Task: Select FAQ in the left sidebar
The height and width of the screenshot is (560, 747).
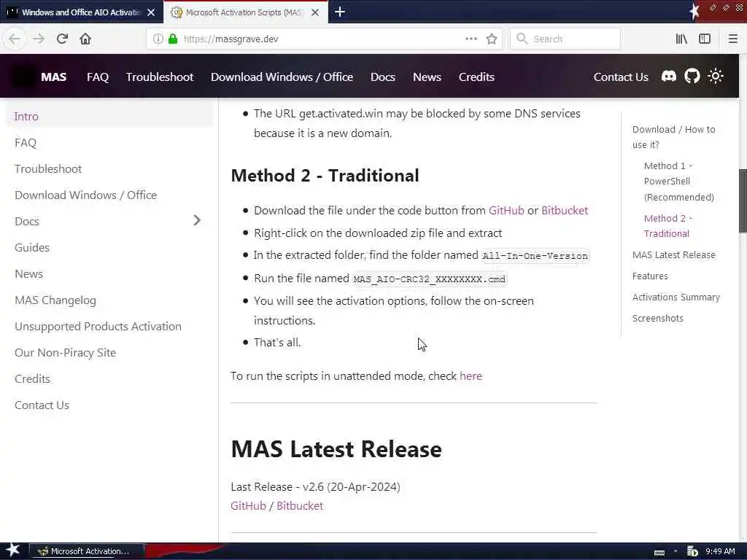Action: (x=109, y=142)
